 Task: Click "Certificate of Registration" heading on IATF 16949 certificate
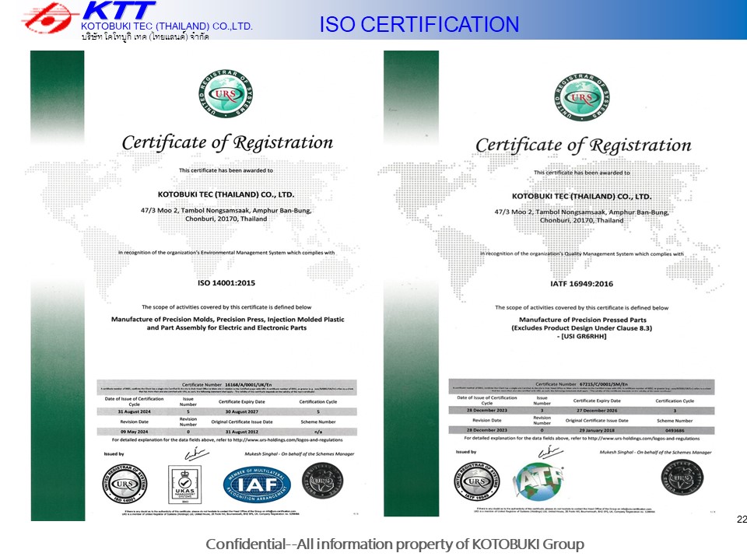(583, 145)
